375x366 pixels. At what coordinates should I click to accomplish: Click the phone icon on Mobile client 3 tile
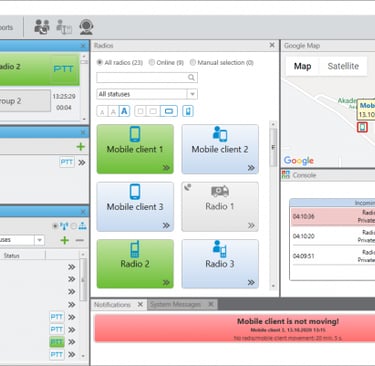point(135,192)
